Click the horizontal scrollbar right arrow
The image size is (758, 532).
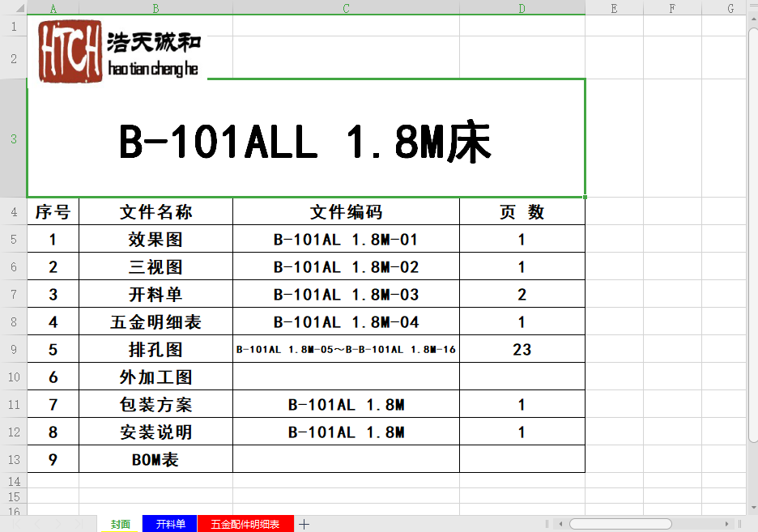click(727, 524)
